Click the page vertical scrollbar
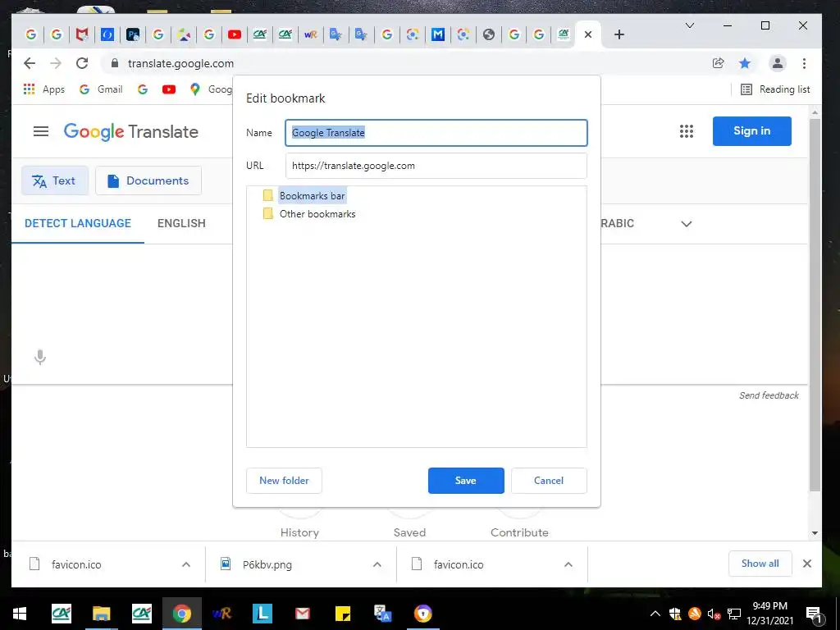This screenshot has height=630, width=840. click(x=815, y=305)
